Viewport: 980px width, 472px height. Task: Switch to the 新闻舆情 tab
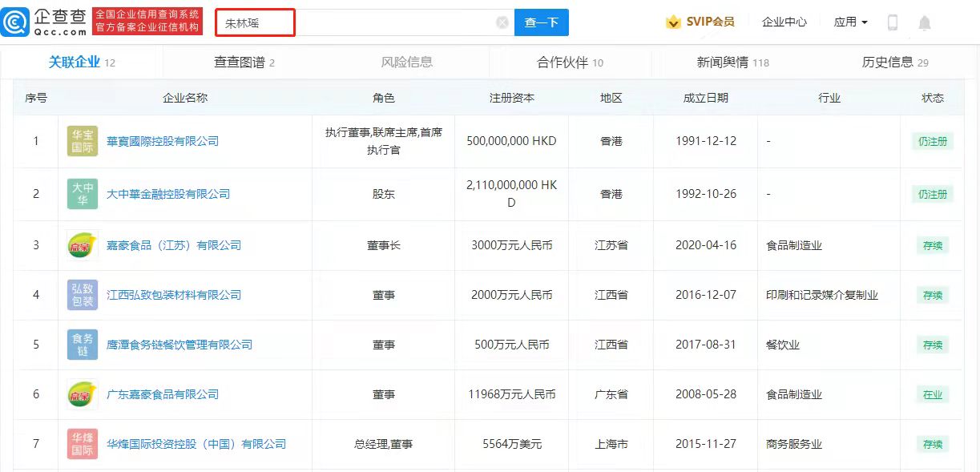[733, 63]
